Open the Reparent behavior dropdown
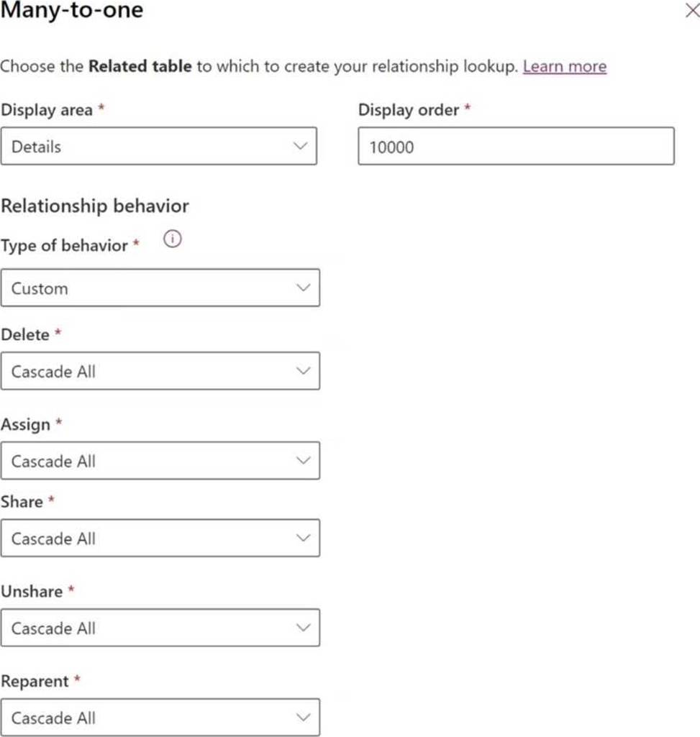 coord(160,718)
